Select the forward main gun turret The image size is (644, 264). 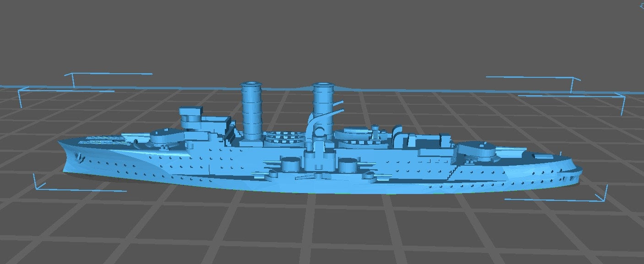tap(168, 137)
